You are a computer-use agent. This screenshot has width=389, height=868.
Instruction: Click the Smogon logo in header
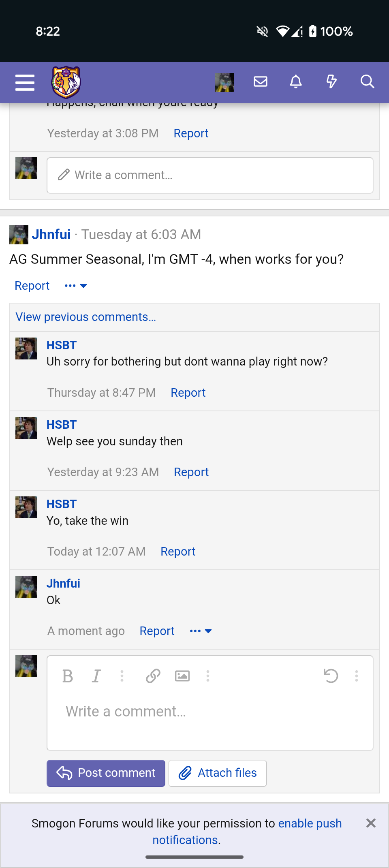[66, 82]
